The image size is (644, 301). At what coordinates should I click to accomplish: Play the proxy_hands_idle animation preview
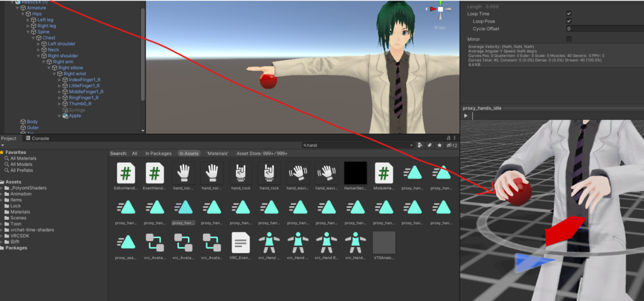pyautogui.click(x=466, y=116)
